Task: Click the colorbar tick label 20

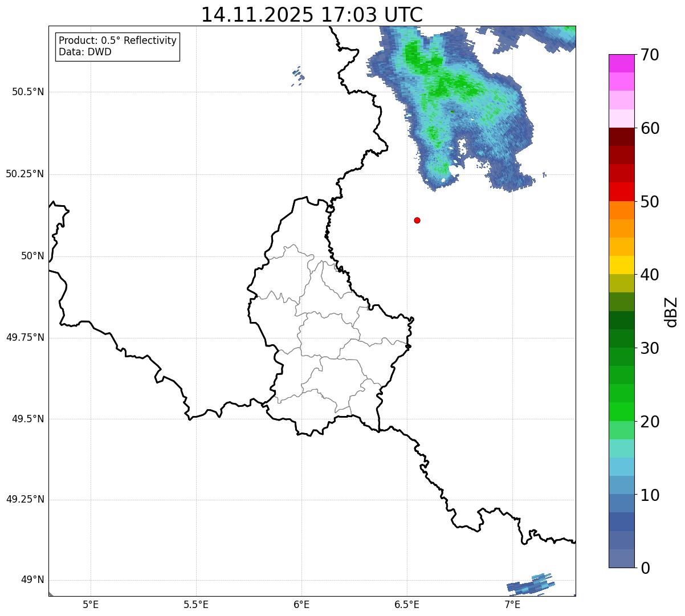Action: tap(650, 422)
